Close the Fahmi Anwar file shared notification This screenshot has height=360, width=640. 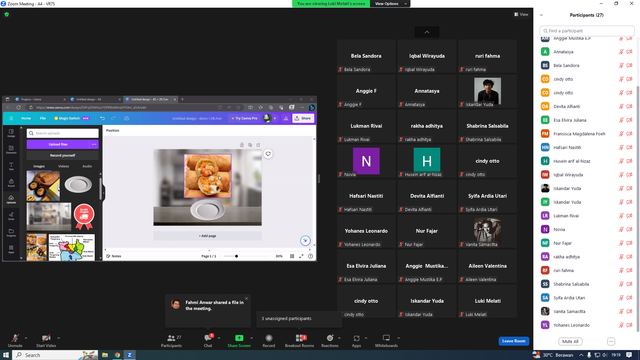pos(246,299)
